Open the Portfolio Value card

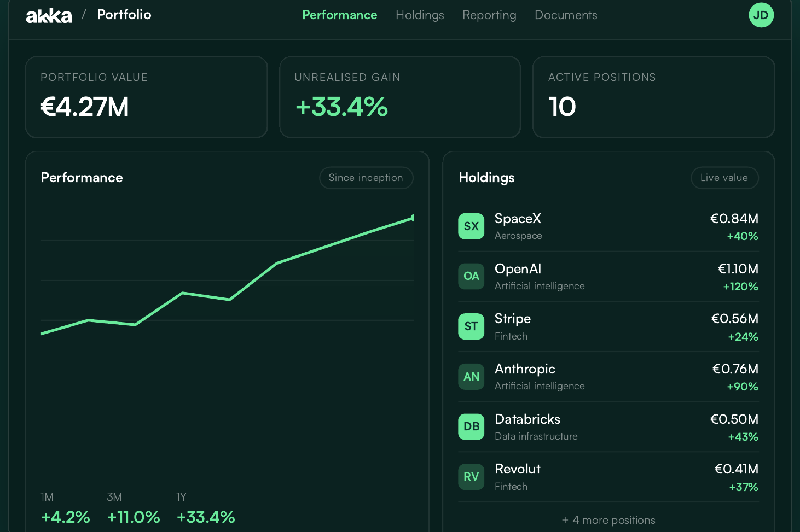(147, 97)
